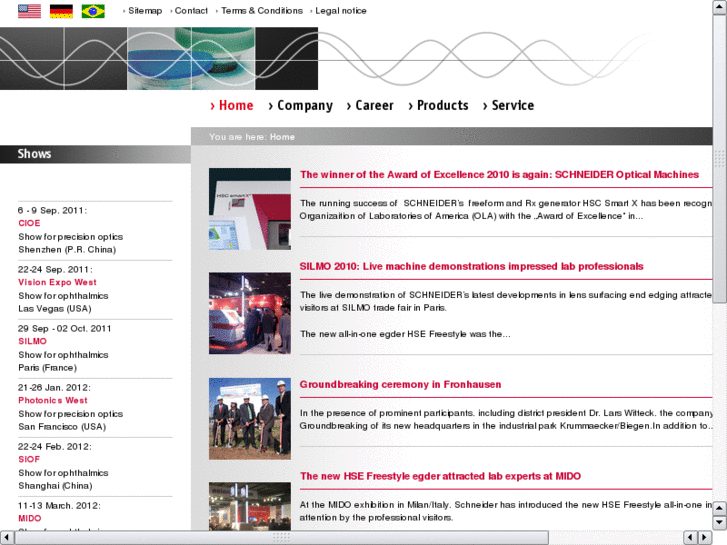Click the vertical scrollbar thumb

tap(720, 159)
